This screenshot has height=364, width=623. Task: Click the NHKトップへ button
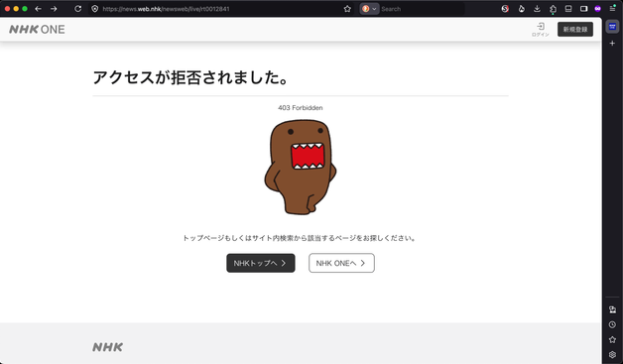261,263
